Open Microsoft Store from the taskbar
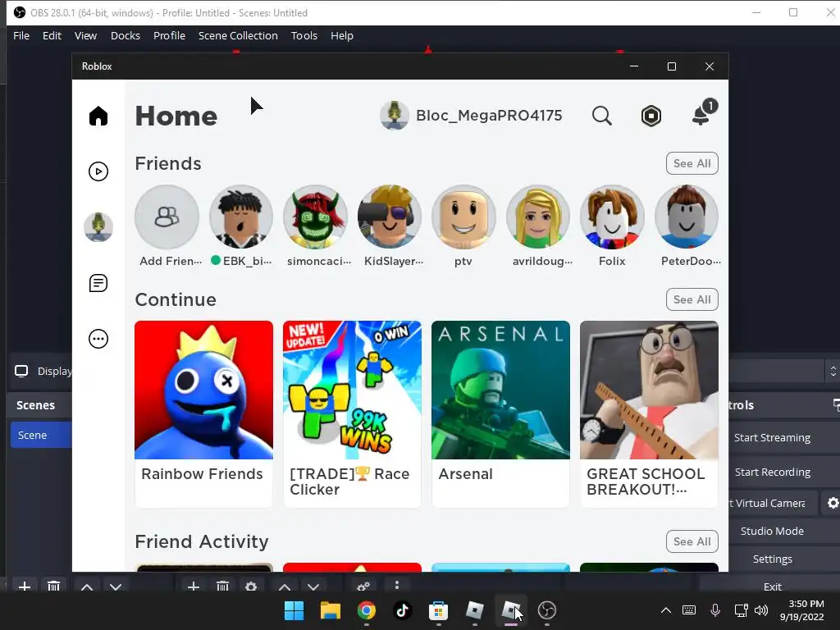This screenshot has width=840, height=630. 438,610
